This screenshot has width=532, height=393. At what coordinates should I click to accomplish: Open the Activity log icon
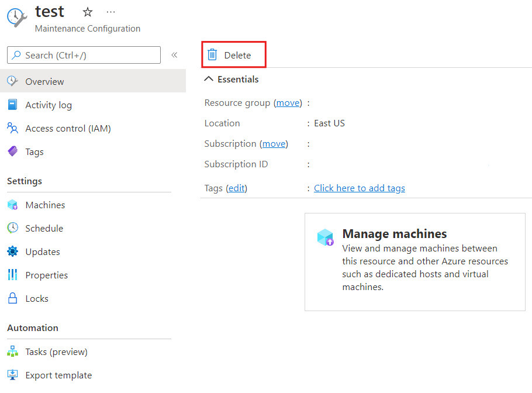(13, 105)
